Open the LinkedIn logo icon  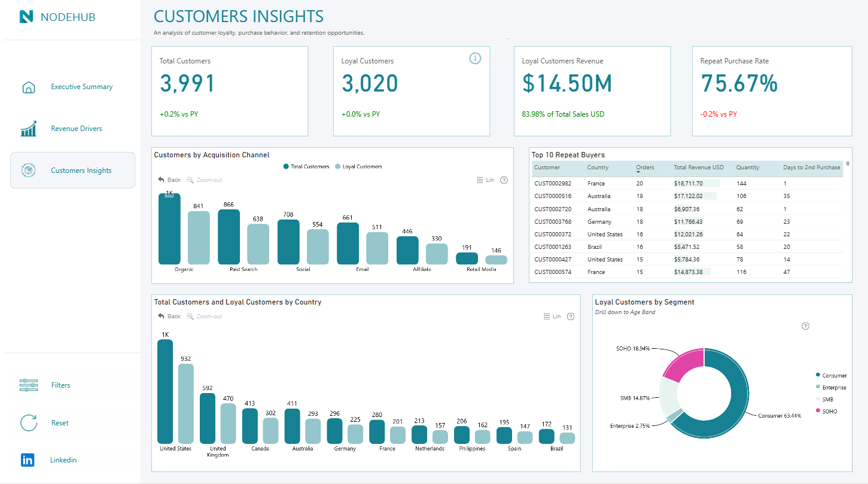[28, 460]
